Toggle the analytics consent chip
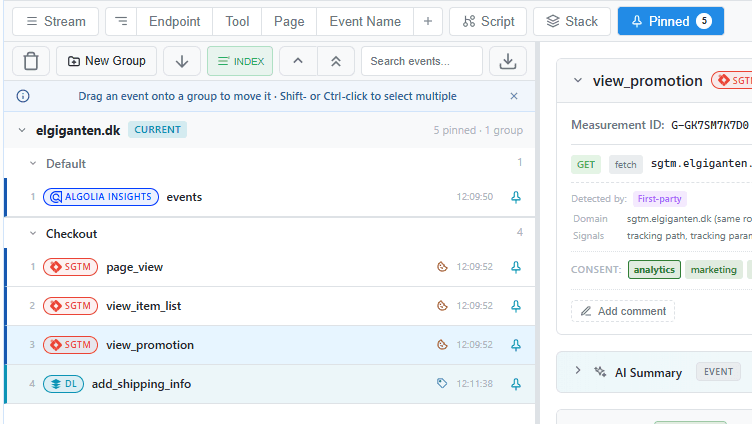The height and width of the screenshot is (424, 752). [654, 270]
